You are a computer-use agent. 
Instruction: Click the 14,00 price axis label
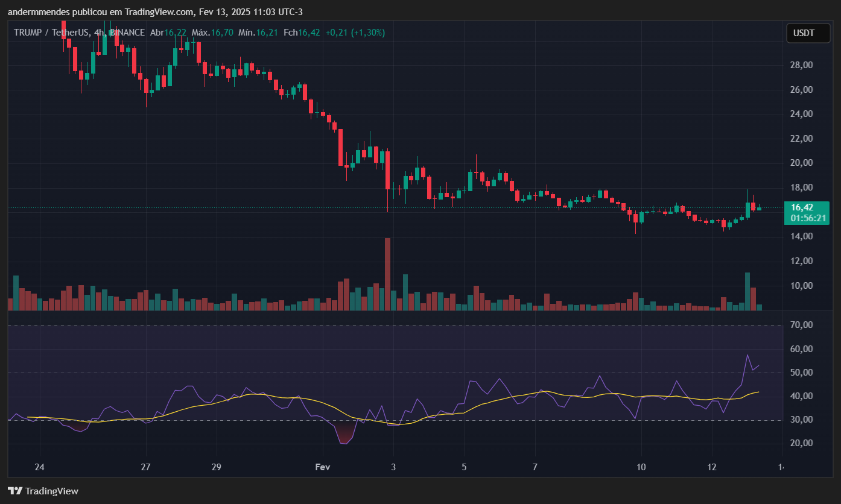801,236
